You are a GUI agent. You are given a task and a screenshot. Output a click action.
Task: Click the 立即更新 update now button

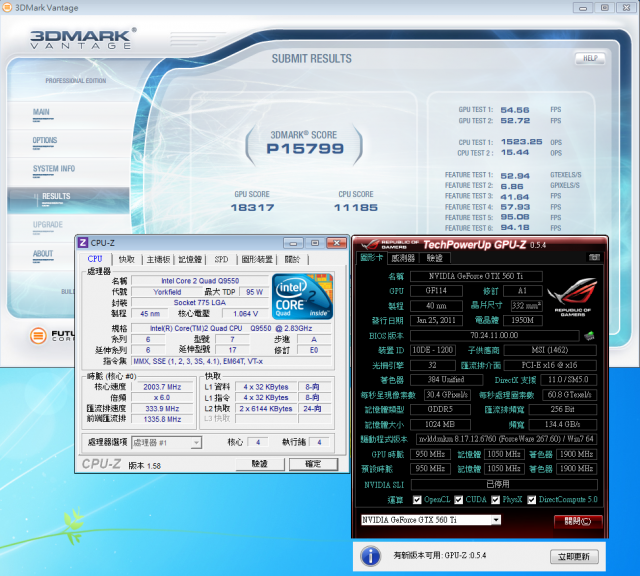point(574,556)
